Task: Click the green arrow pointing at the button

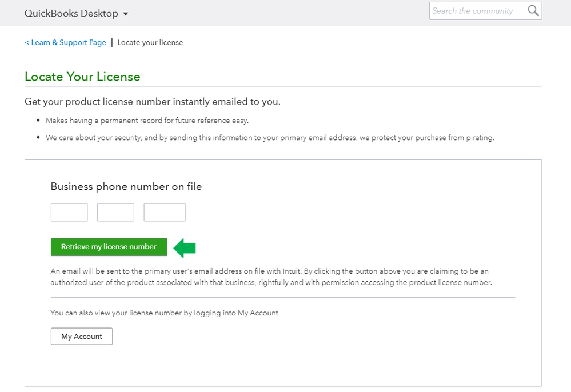Action: [184, 248]
